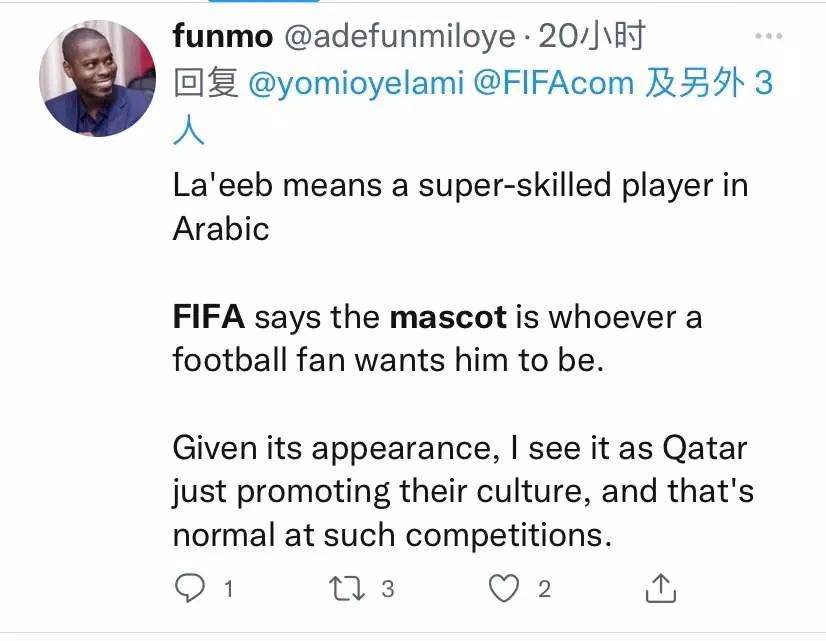826x641 pixels.
Task: Select the blue-underlined tab at the top
Action: click(264, 2)
